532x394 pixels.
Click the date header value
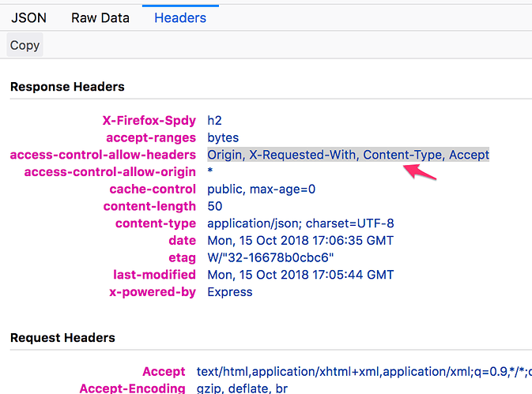[x=300, y=240]
